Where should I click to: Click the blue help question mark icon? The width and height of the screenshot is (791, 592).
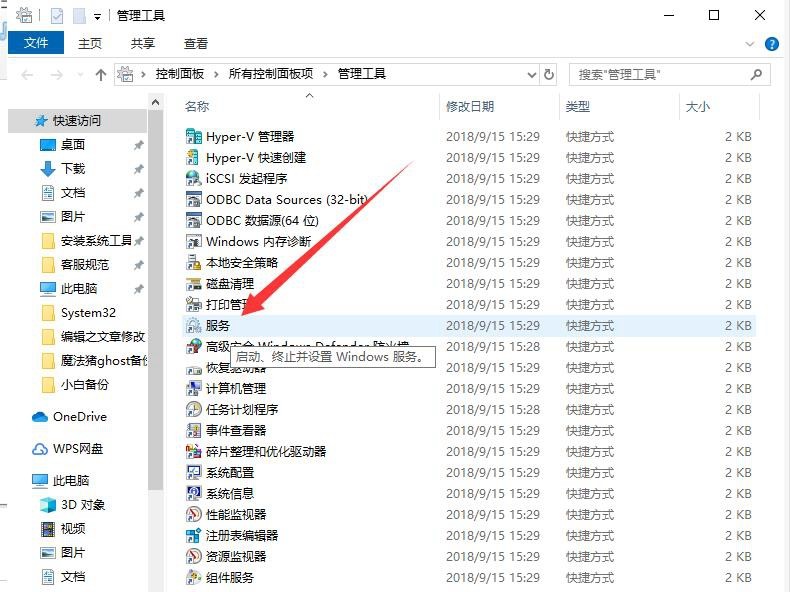771,44
